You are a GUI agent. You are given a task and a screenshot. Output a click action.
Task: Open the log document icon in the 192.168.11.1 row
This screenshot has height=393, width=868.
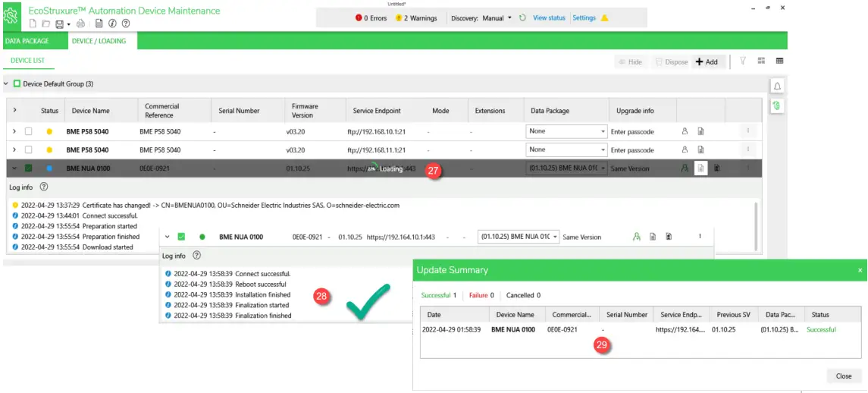point(700,149)
